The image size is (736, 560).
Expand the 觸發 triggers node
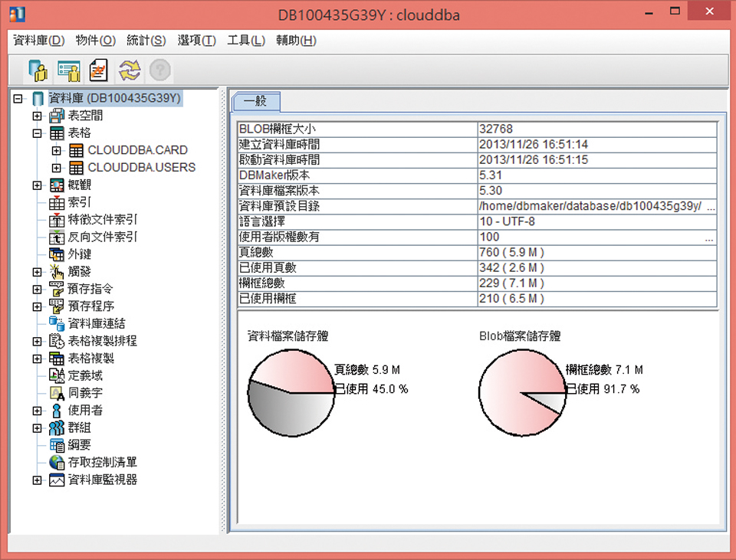(38, 270)
